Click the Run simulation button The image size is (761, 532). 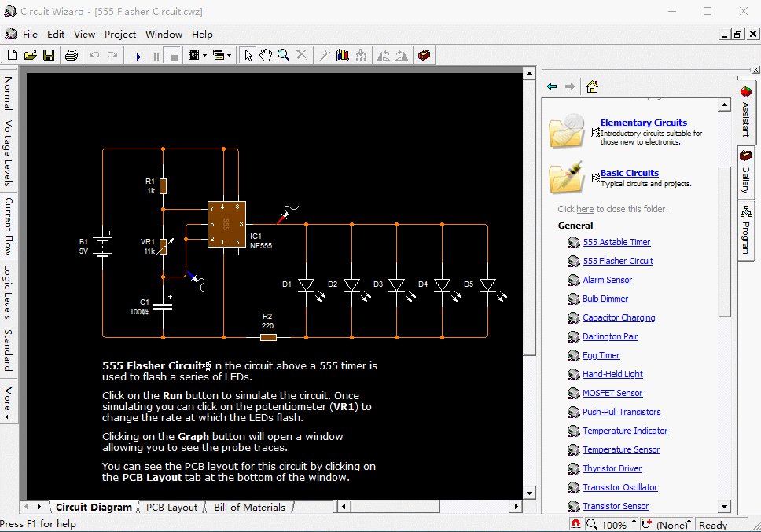pos(139,55)
